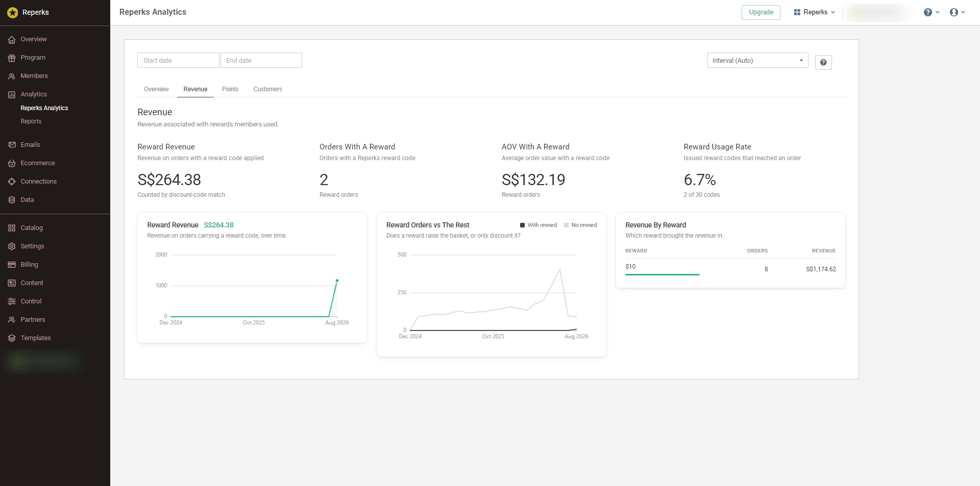980x486 pixels.
Task: Click the ORDERS column header
Action: click(x=757, y=251)
